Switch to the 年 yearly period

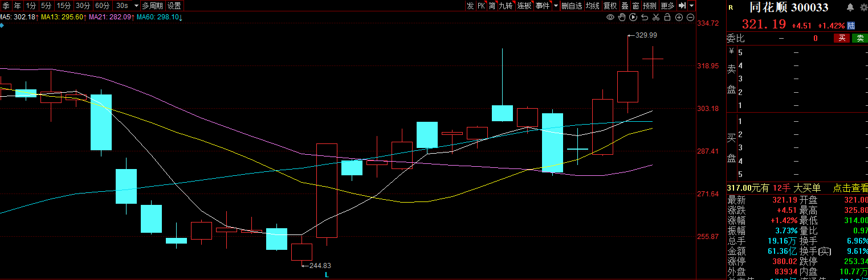point(18,6)
